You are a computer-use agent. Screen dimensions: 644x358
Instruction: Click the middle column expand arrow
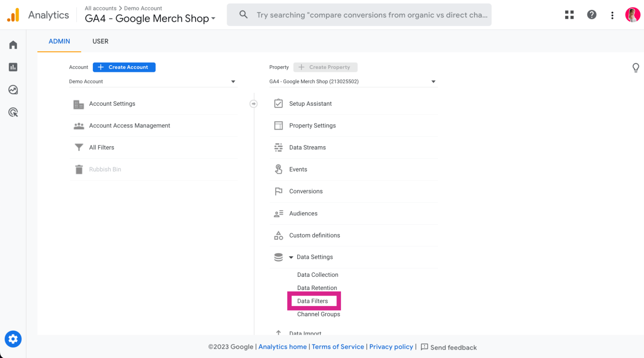(254, 104)
